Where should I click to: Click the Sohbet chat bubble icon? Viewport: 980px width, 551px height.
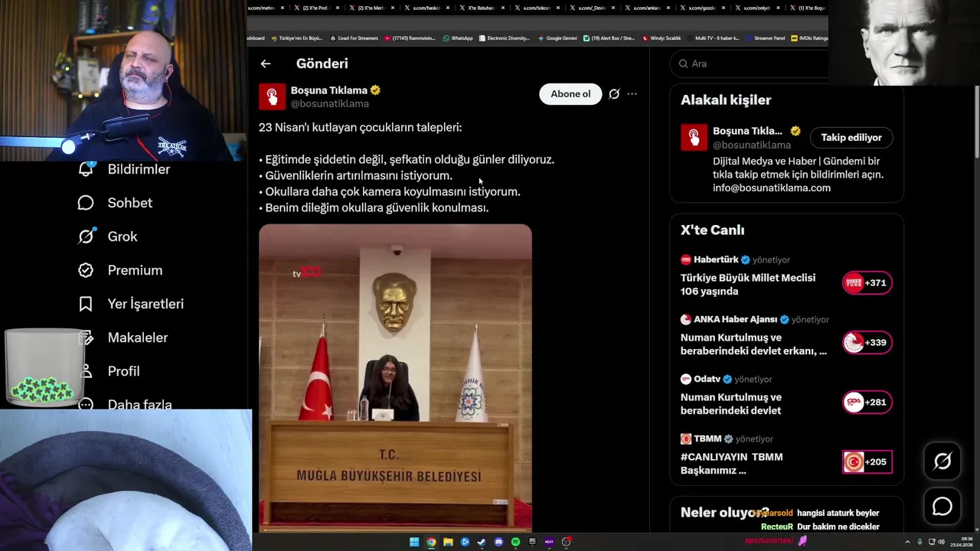(x=86, y=203)
